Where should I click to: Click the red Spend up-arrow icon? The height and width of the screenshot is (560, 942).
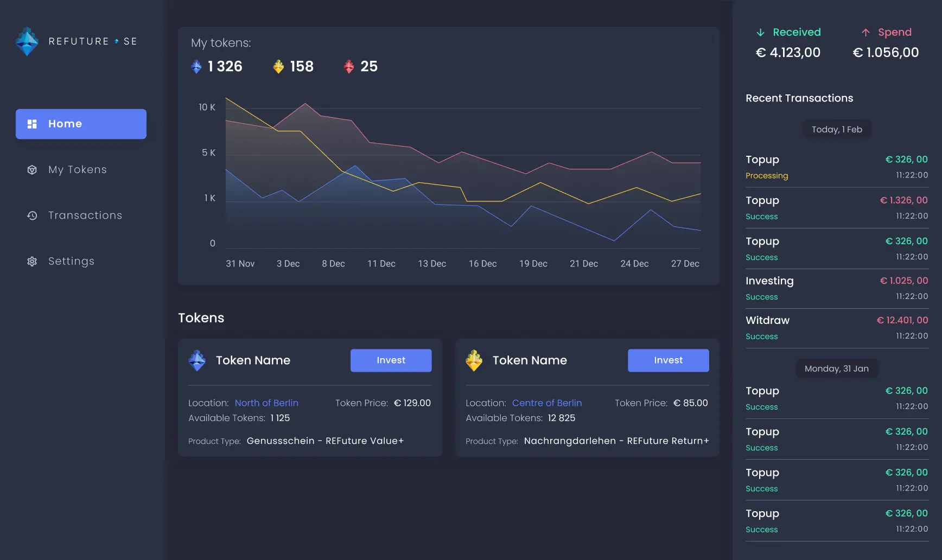click(865, 33)
